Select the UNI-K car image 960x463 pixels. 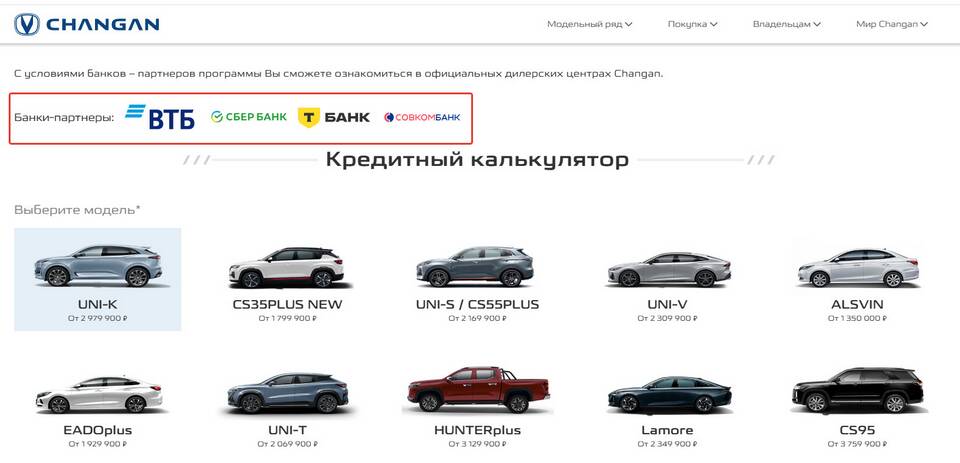coord(98,266)
